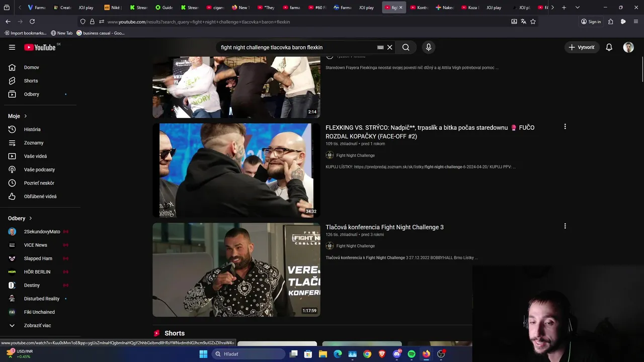644x362 pixels.
Task: Open Obľúbené videá
Action: pyautogui.click(x=40, y=197)
